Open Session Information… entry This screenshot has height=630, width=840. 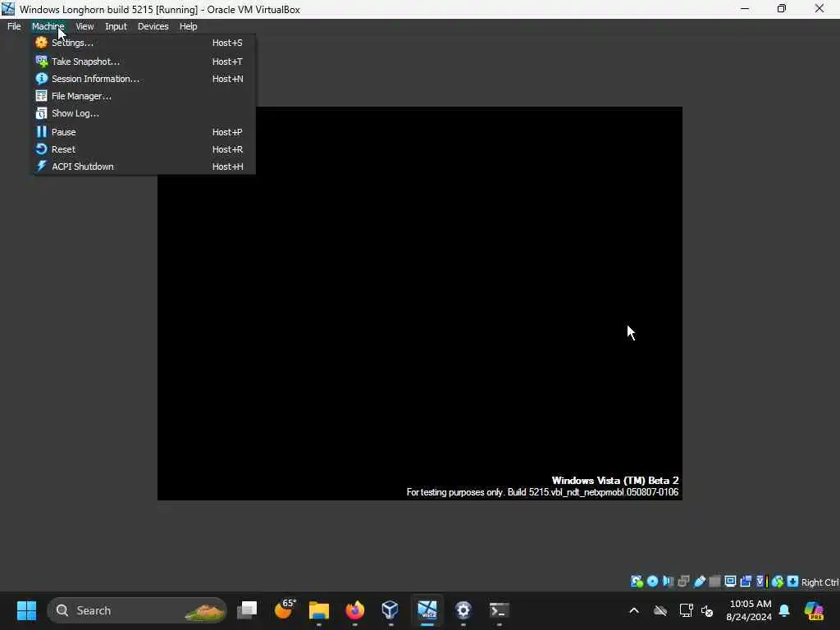pyautogui.click(x=143, y=79)
